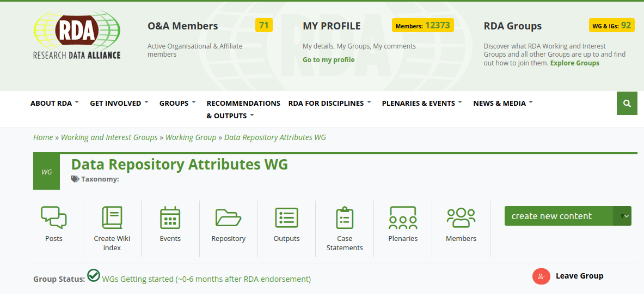Screen dimensions: 644x296
Task: Click the red Leave Group icon
Action: [541, 276]
